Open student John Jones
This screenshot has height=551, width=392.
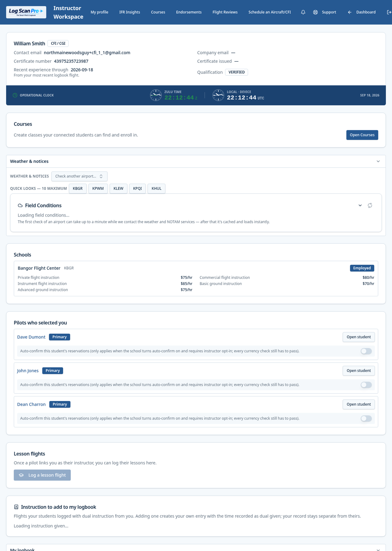[359, 371]
